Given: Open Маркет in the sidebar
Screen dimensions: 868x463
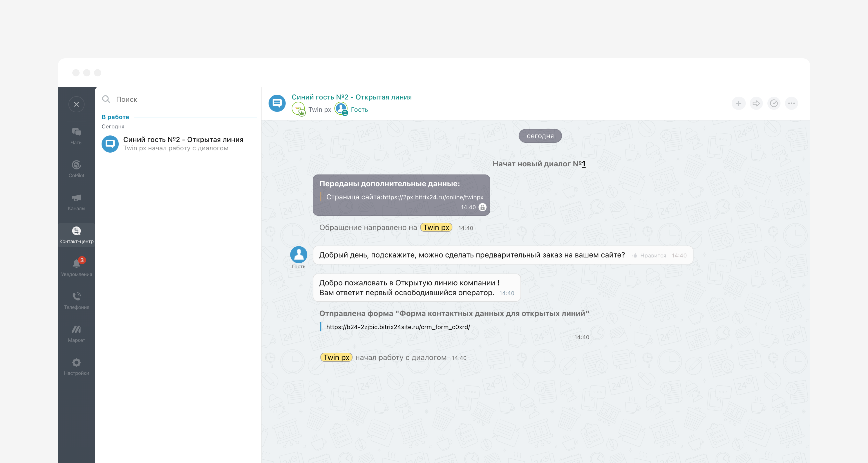Looking at the screenshot, I should pyautogui.click(x=76, y=334).
